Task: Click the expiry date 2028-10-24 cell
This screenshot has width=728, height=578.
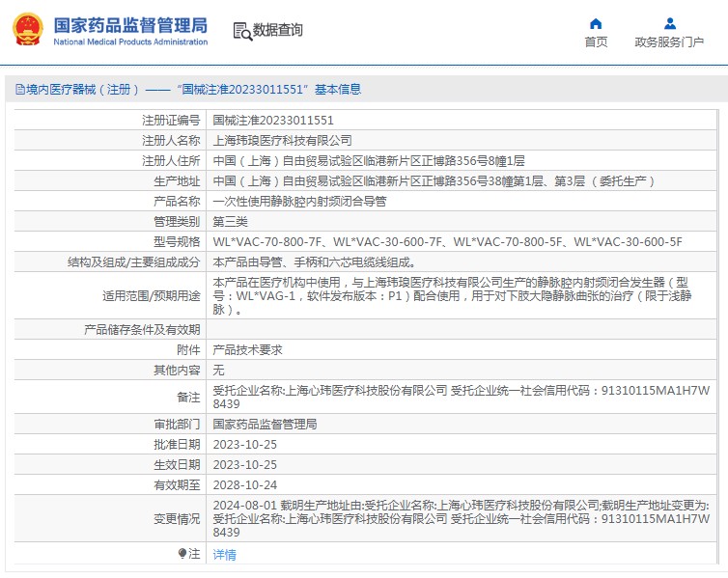Action: click(244, 484)
